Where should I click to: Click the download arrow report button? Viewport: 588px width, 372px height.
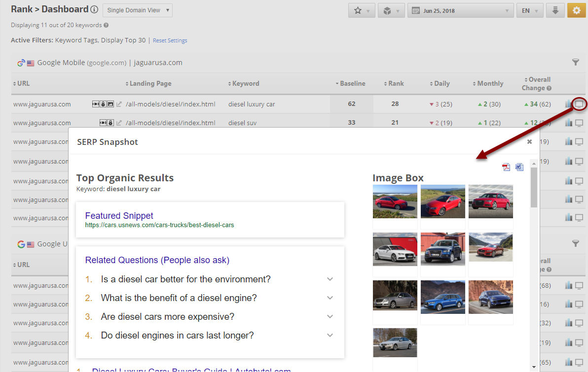(555, 10)
